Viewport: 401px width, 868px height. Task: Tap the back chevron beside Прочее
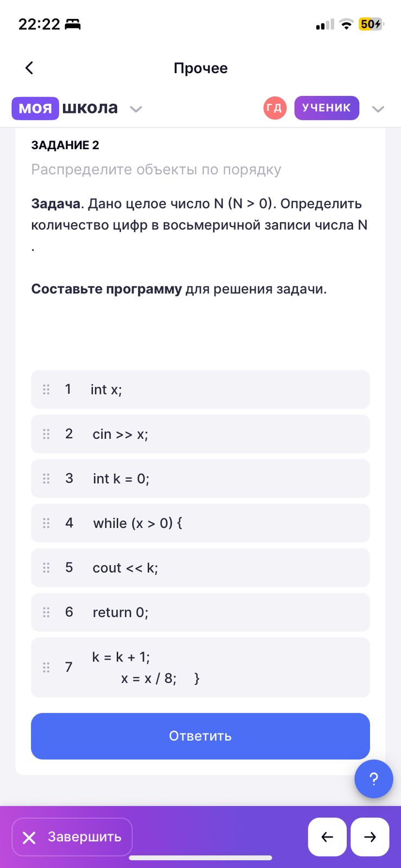point(29,68)
